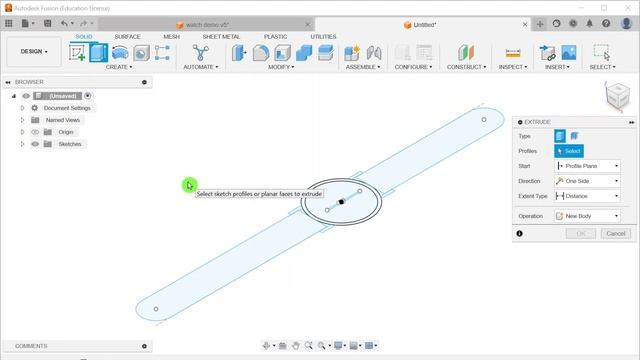
Task: Select the Offset Plane construct tool
Action: point(466,53)
